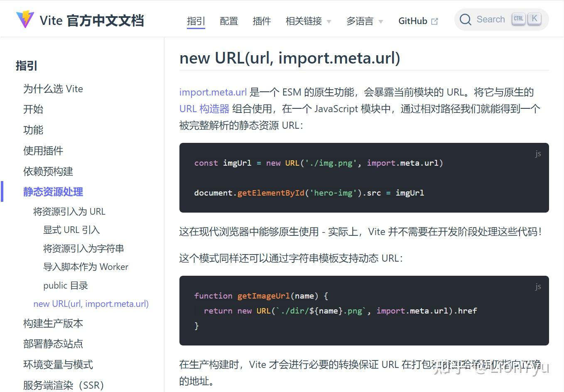Image resolution: width=564 pixels, height=392 pixels.
Task: Click the const imgUrl code line
Action: point(319,163)
